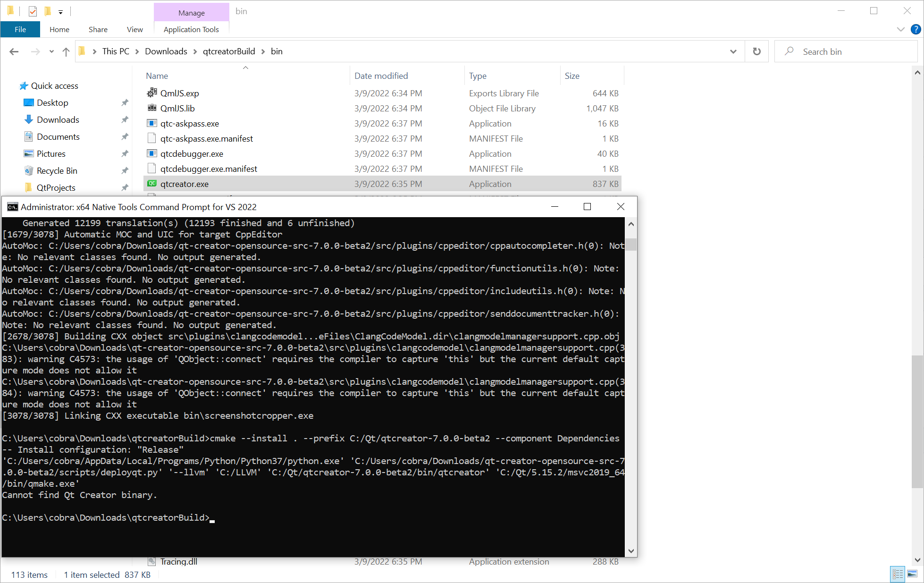Unpin Downloads from Quick access
This screenshot has height=583, width=924.
coord(125,119)
